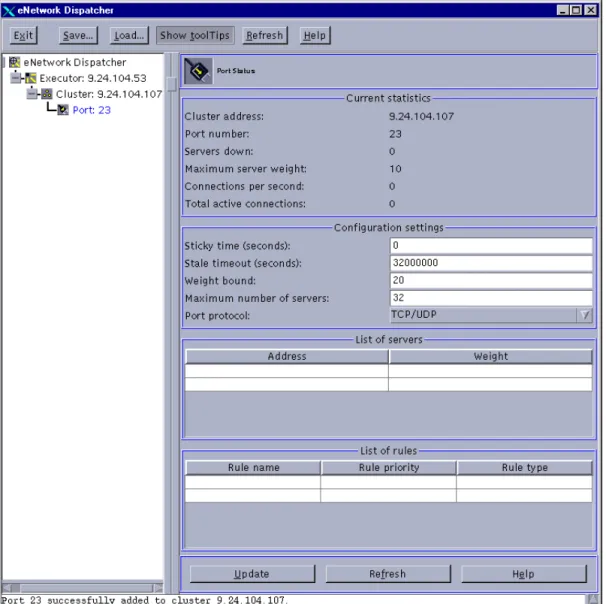Click the right arrow of horizontal scrollbar
The width and height of the screenshot is (606, 604).
pos(159,588)
